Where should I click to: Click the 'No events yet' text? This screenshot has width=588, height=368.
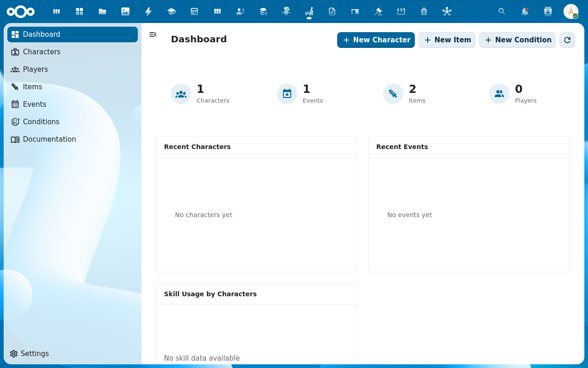(x=410, y=215)
